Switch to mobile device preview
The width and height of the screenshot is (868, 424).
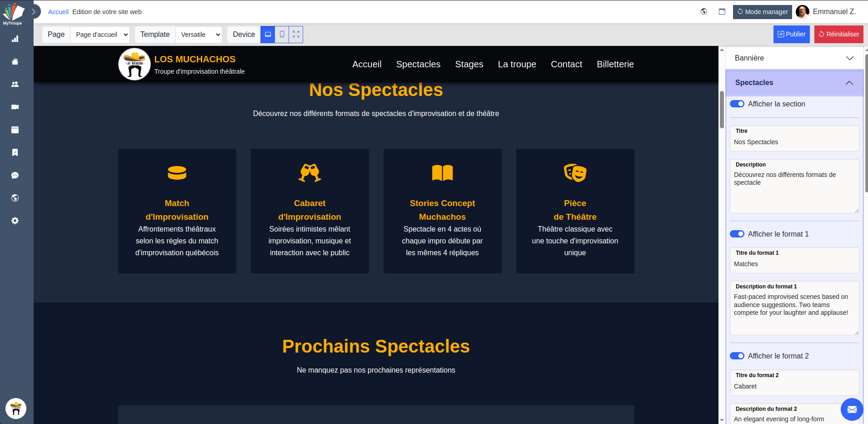coord(282,34)
